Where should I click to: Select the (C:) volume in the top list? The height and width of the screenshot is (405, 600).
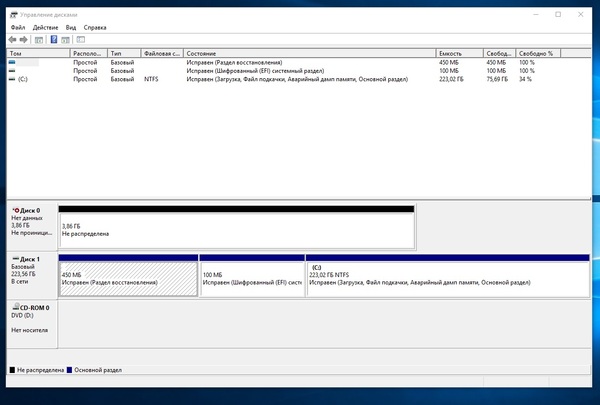22,79
